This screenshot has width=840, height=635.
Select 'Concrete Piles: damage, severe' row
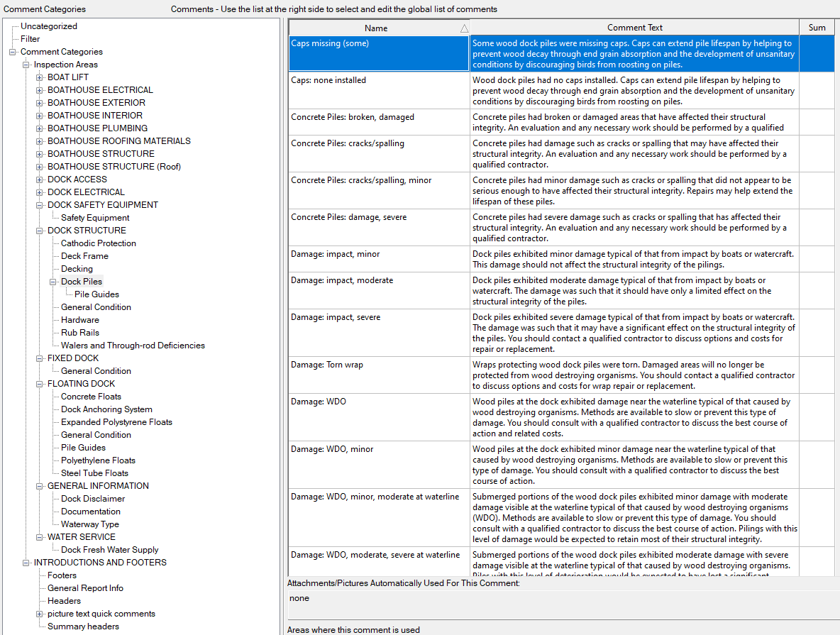[x=561, y=228]
